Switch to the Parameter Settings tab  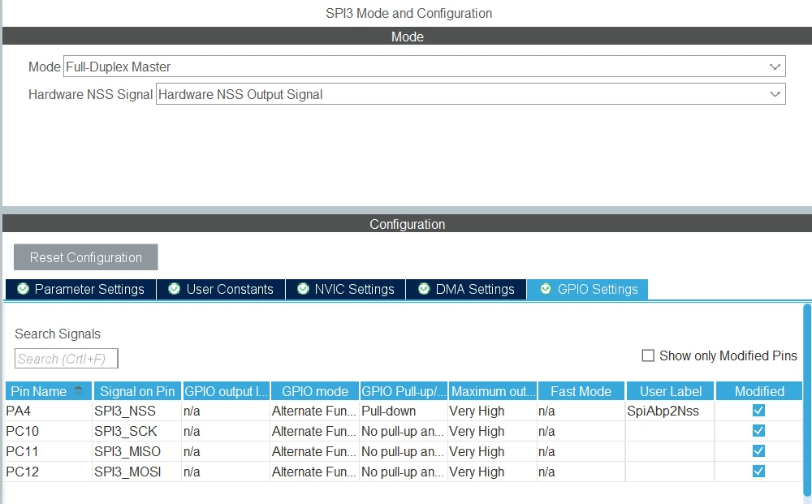pyautogui.click(x=80, y=289)
